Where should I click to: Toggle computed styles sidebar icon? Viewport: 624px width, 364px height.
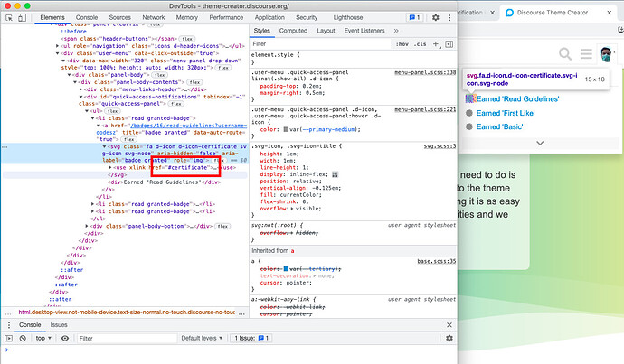(449, 44)
